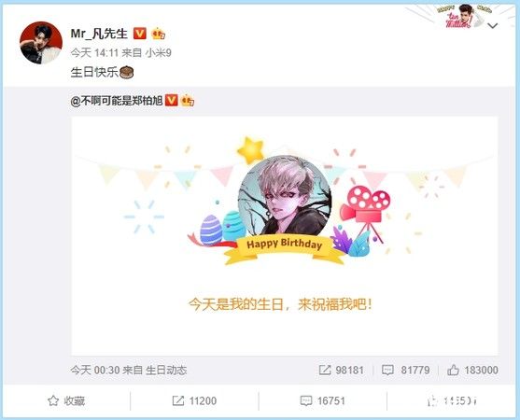
Task: Toggle the like button on this post
Action: (453, 401)
